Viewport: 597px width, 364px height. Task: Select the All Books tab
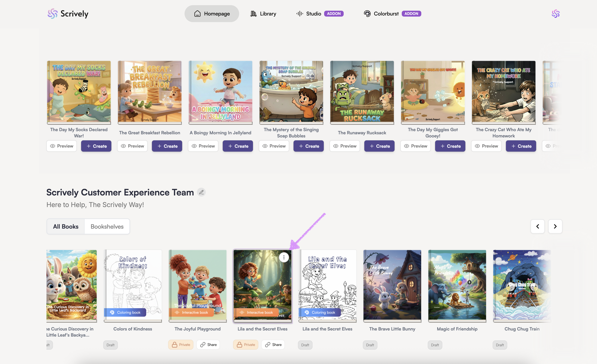(66, 227)
